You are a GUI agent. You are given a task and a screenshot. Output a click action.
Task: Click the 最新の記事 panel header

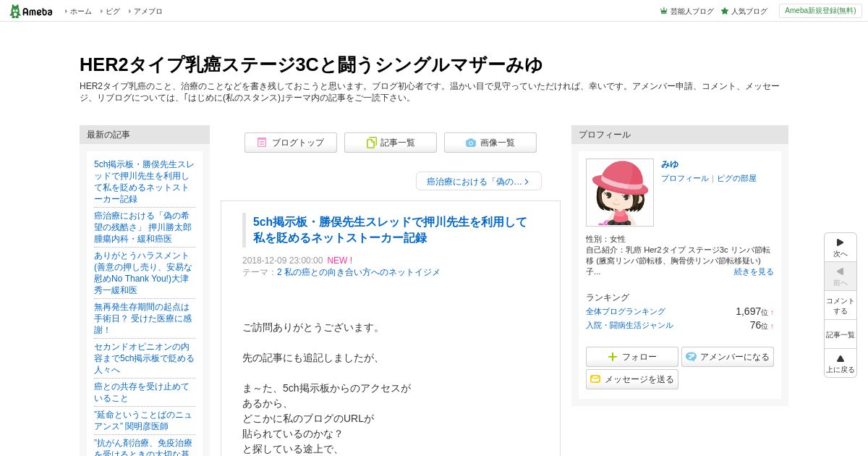pyautogui.click(x=145, y=135)
